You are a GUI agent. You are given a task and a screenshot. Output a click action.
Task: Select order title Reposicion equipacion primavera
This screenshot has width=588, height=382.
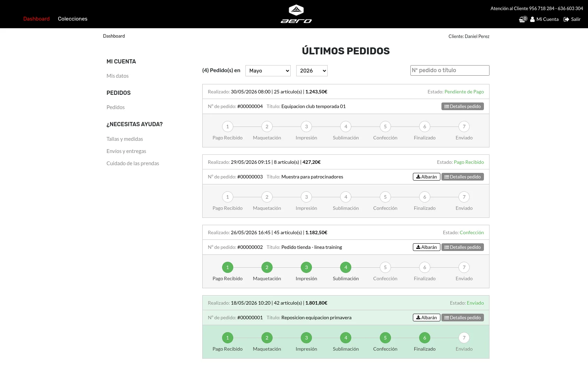pyautogui.click(x=316, y=318)
